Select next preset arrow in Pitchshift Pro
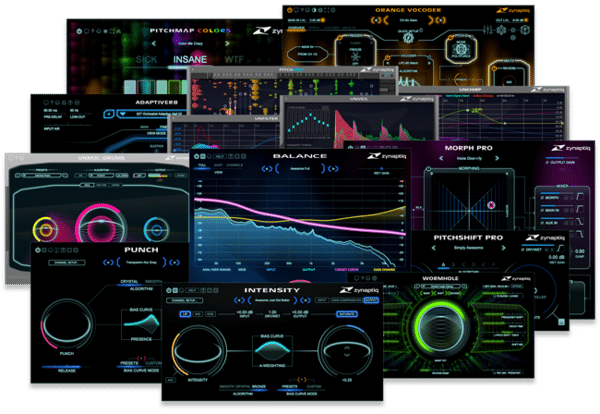The height and width of the screenshot is (414, 600). click(x=503, y=248)
